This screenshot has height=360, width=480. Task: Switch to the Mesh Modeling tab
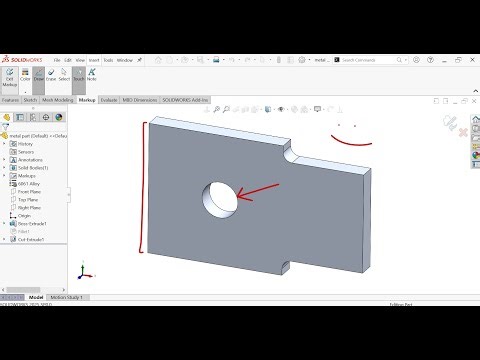(x=57, y=100)
